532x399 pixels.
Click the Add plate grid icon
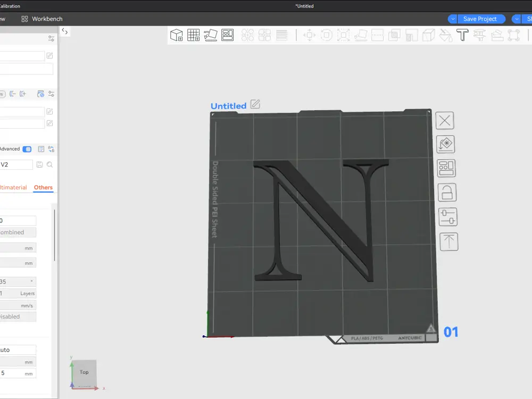(x=194, y=35)
